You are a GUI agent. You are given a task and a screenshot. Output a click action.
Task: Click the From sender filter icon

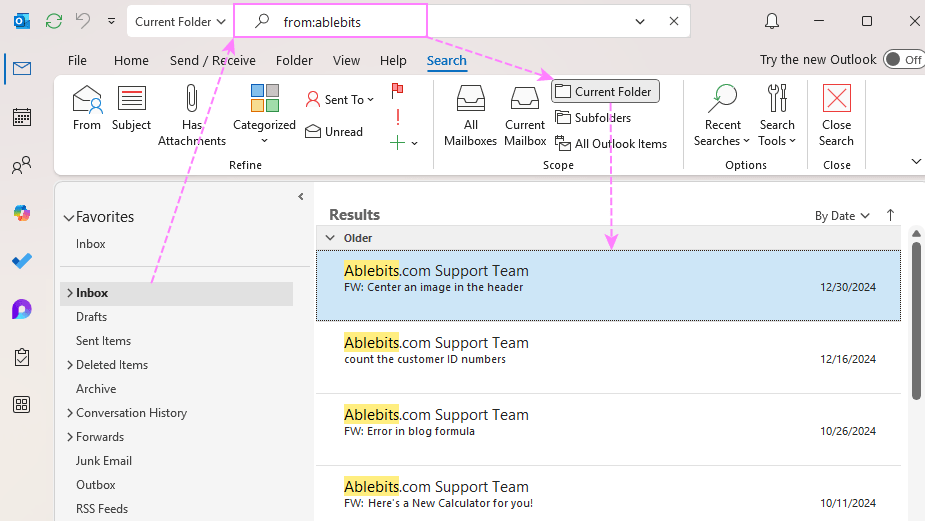tap(87, 108)
